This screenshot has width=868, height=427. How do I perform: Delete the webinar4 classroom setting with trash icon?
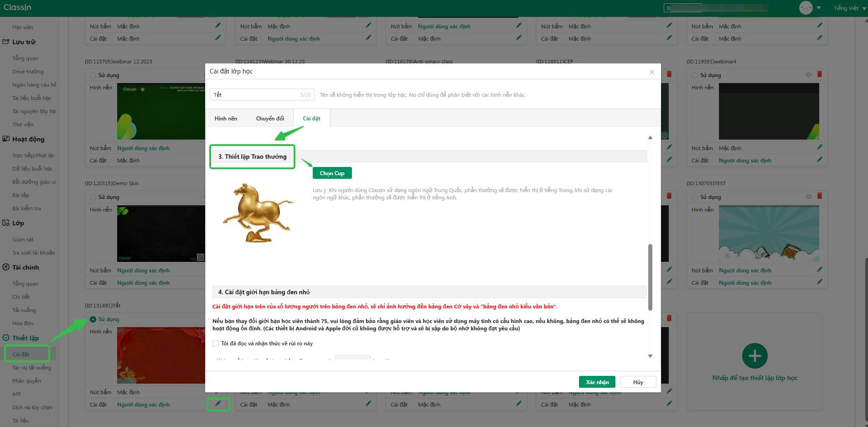(x=819, y=74)
